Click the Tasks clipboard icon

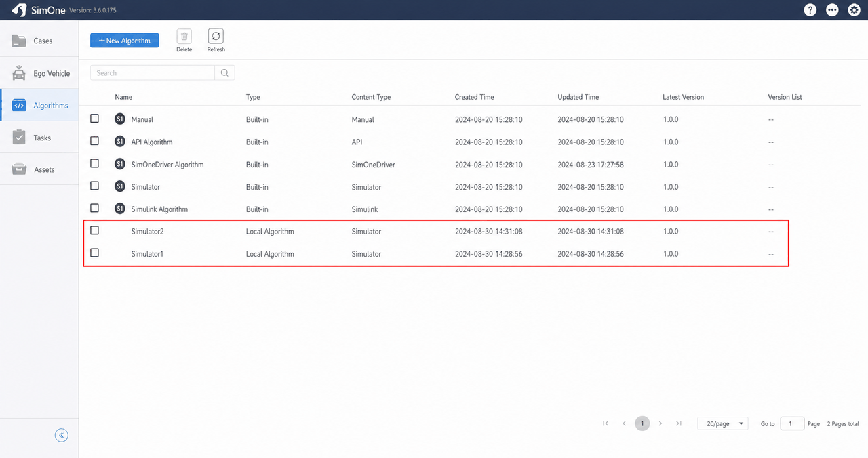point(19,138)
